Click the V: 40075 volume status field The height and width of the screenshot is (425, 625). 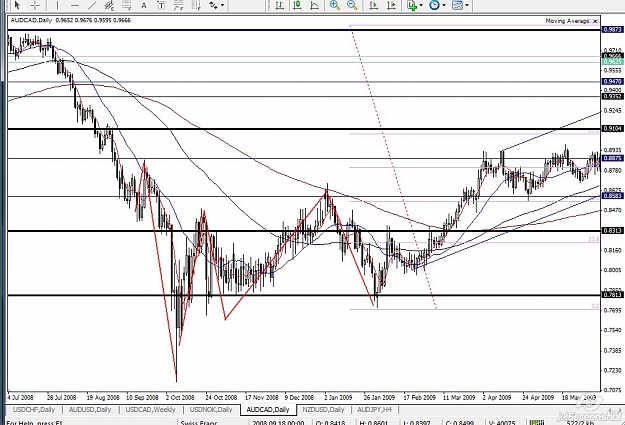coord(505,422)
